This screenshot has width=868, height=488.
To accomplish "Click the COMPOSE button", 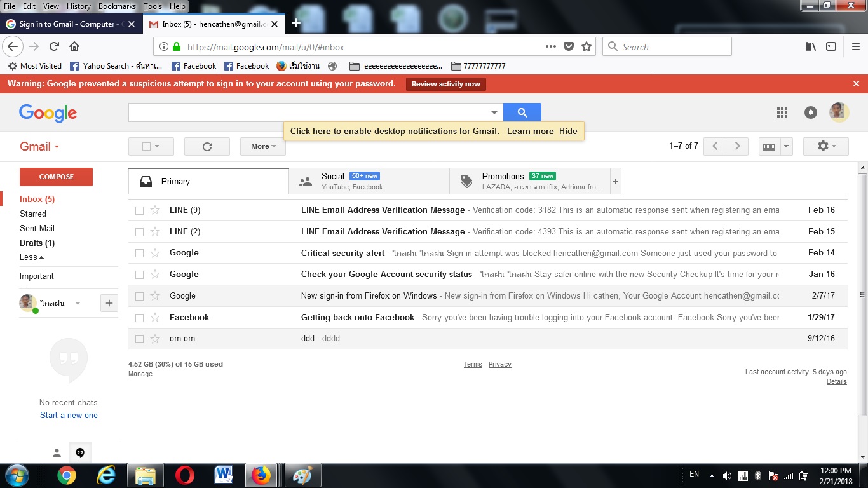I will click(57, 177).
